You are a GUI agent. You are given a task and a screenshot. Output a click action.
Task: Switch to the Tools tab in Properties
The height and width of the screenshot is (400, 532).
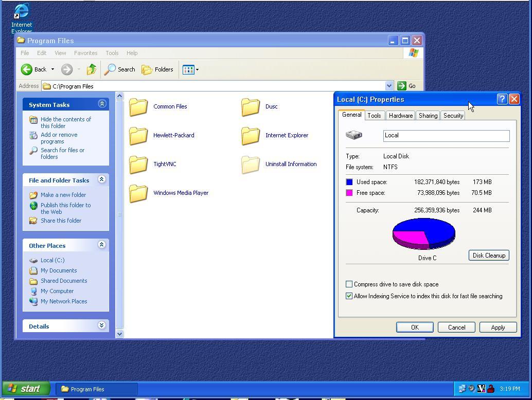point(374,116)
